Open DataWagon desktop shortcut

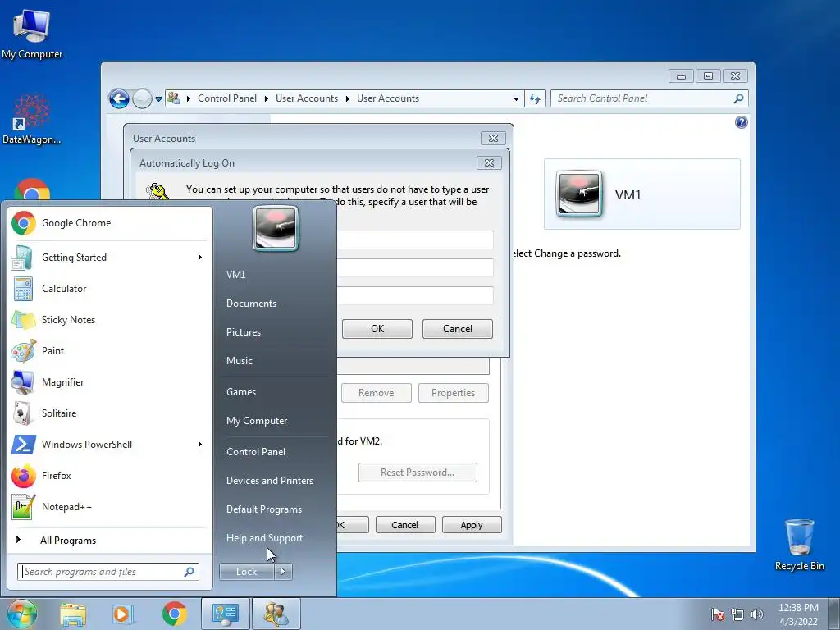pos(32,119)
